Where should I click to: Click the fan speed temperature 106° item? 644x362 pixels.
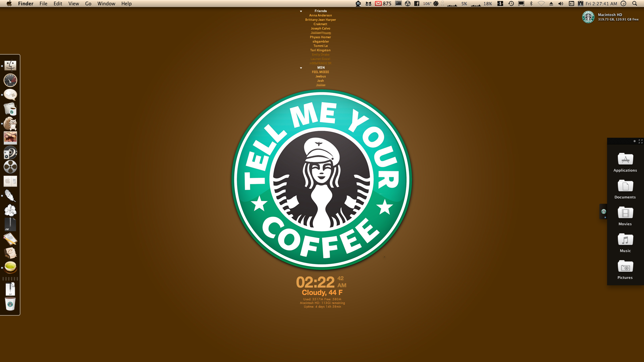pos(431,4)
